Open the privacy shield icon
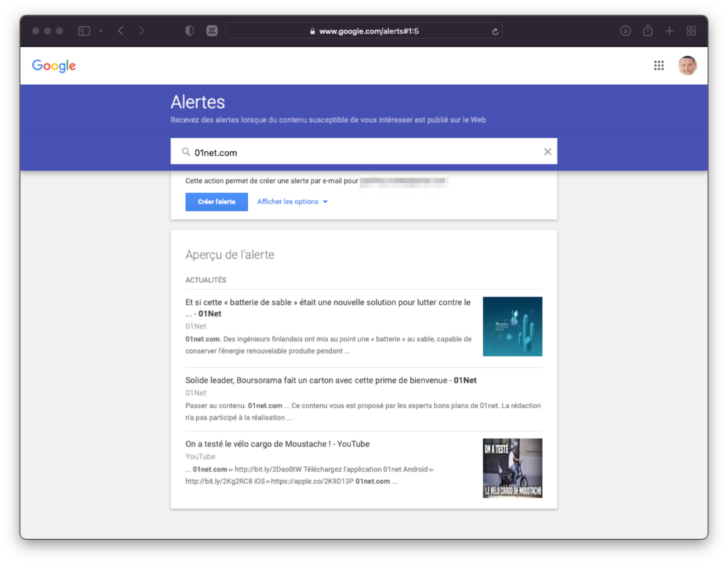 click(189, 31)
